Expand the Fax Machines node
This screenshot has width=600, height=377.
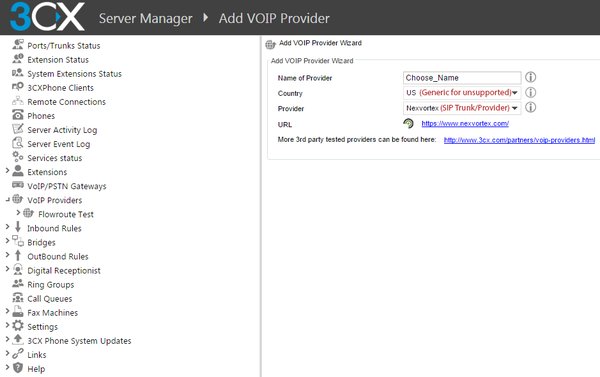click(x=7, y=311)
